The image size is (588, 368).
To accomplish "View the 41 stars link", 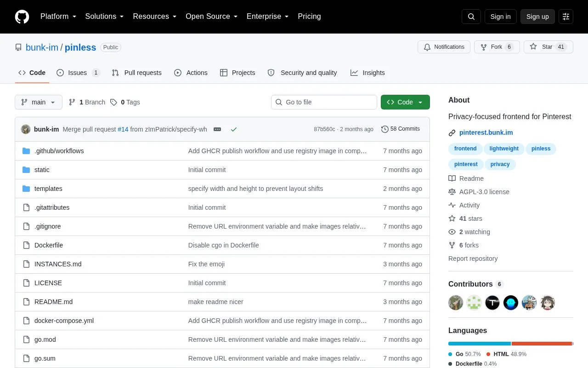I will tap(465, 218).
